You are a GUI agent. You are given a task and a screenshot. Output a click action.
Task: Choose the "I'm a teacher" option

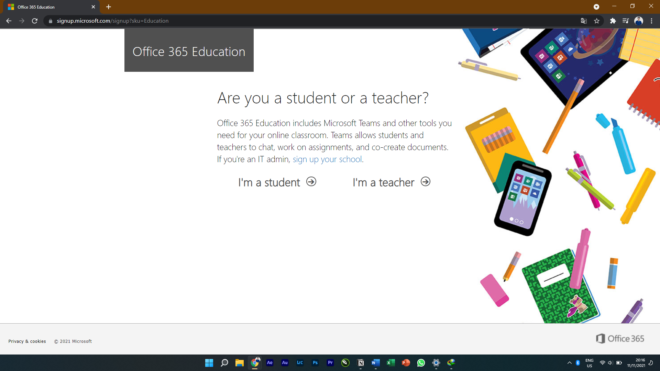[391, 182]
